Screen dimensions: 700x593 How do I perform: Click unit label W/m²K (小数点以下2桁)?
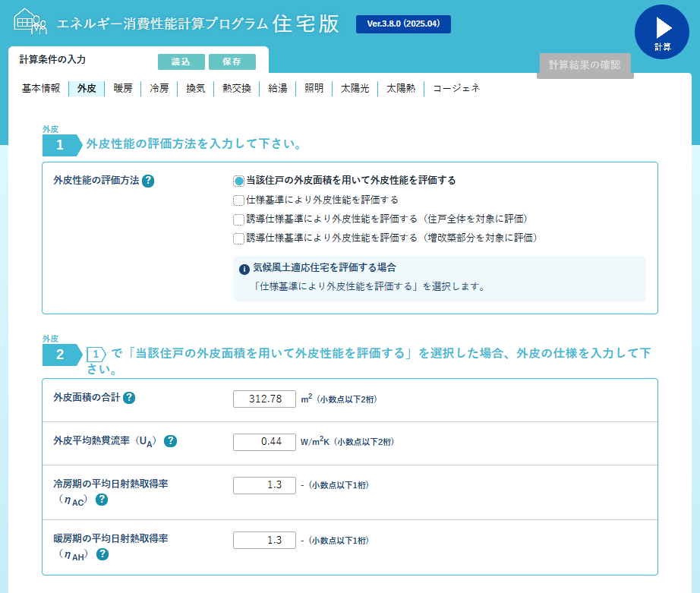pos(347,442)
